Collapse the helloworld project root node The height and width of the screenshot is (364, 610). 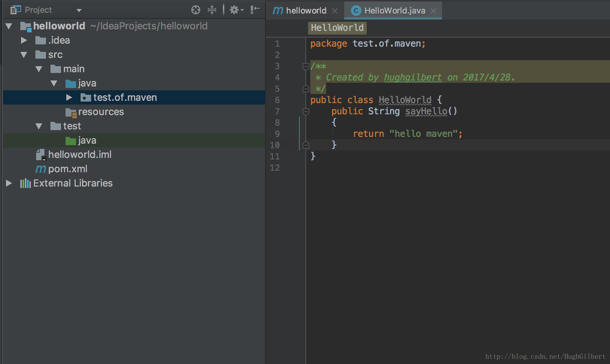[9, 26]
